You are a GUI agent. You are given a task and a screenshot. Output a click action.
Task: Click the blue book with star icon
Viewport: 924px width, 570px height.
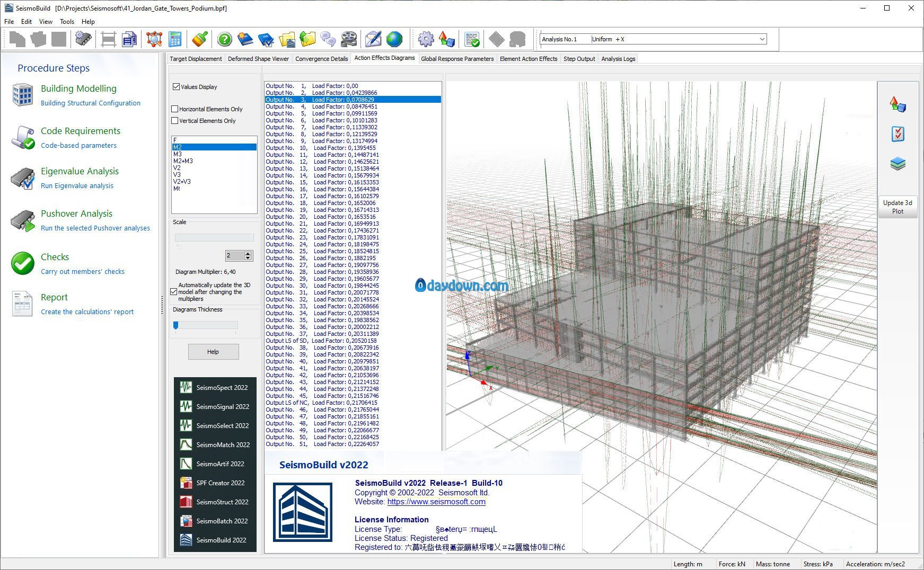[x=245, y=39]
